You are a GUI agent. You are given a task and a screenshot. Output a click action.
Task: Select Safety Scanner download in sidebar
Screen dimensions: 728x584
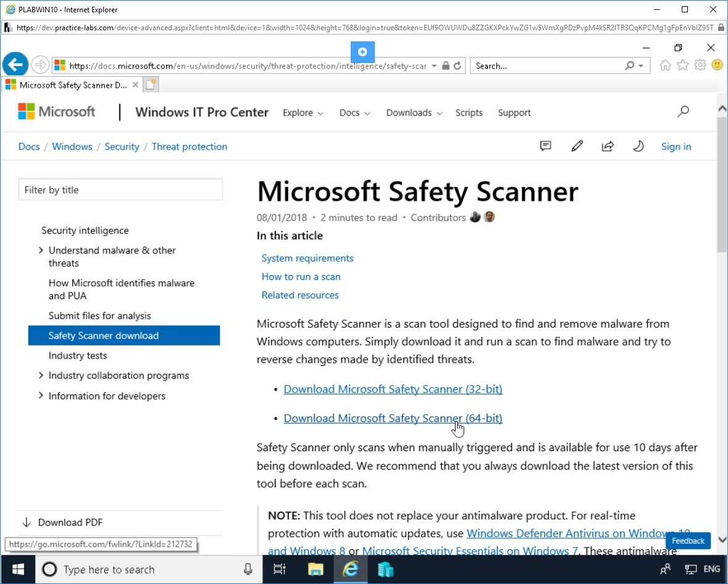(124, 336)
